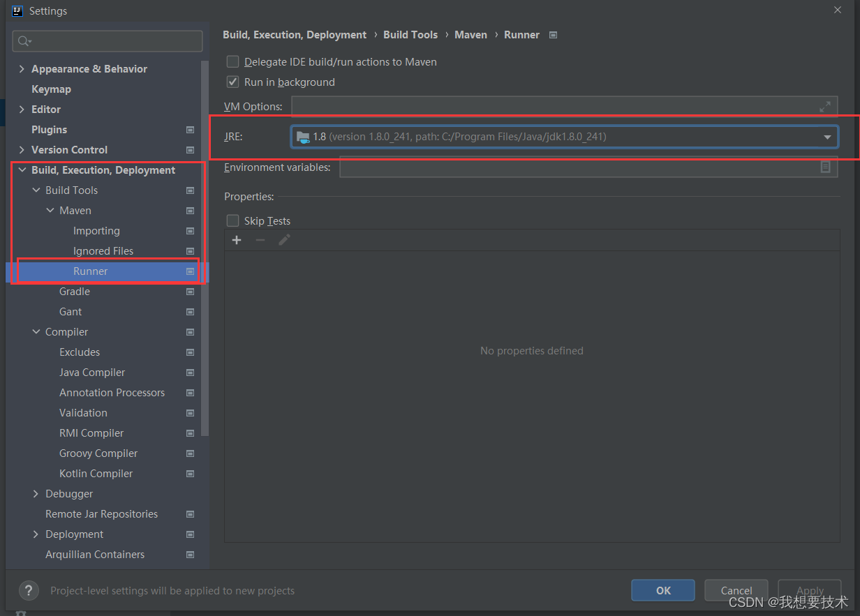The width and height of the screenshot is (860, 616).
Task: Select the Importing page under Maven
Action: pyautogui.click(x=96, y=231)
